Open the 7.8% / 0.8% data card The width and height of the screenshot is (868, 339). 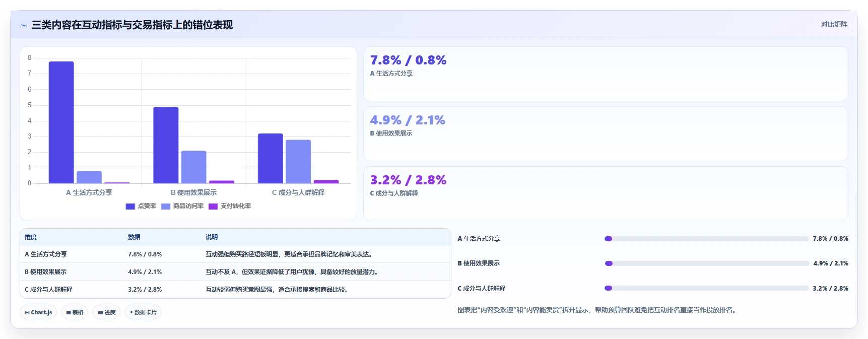[x=606, y=74]
